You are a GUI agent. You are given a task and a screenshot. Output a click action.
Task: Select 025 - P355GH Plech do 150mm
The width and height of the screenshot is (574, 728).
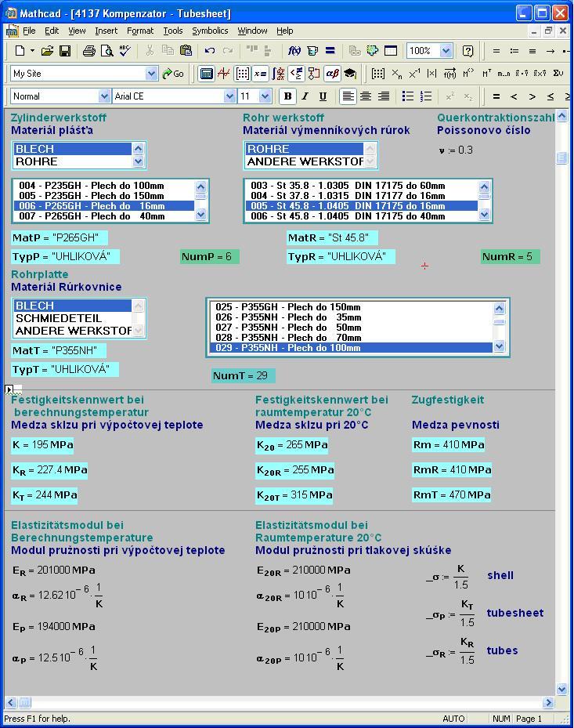click(x=352, y=307)
